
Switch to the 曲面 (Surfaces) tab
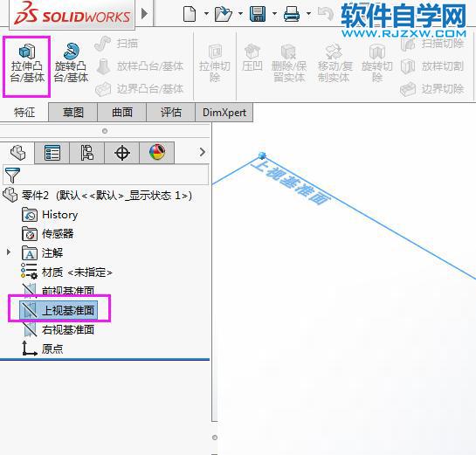point(122,113)
